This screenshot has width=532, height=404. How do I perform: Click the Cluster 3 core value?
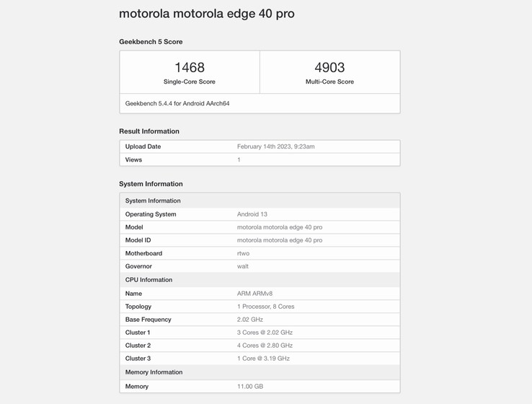pyautogui.click(x=263, y=359)
